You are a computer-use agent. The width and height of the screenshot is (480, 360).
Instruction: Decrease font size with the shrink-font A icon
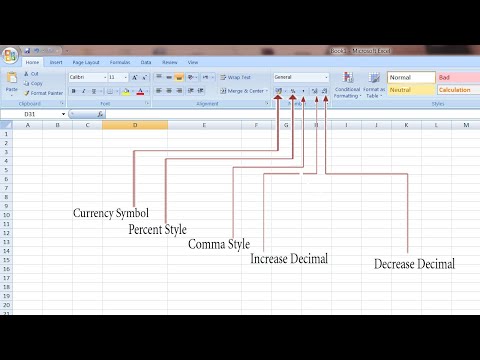coord(145,77)
